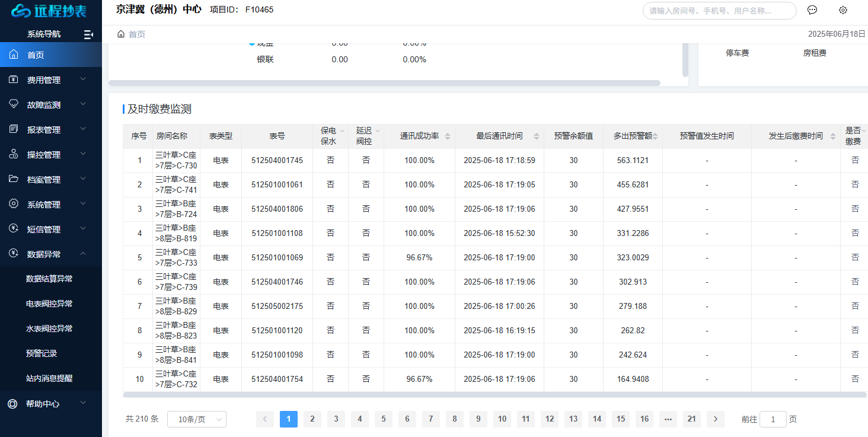Click next page arrow button

coord(716,419)
